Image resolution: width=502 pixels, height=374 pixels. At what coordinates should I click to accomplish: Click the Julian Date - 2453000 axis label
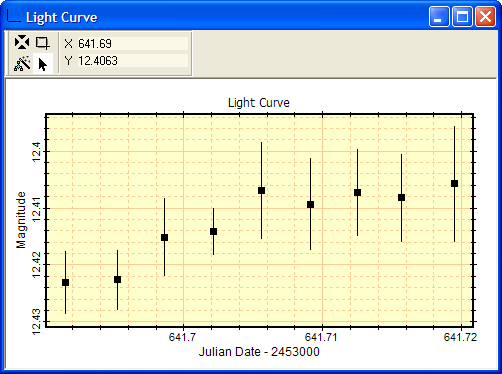(259, 352)
